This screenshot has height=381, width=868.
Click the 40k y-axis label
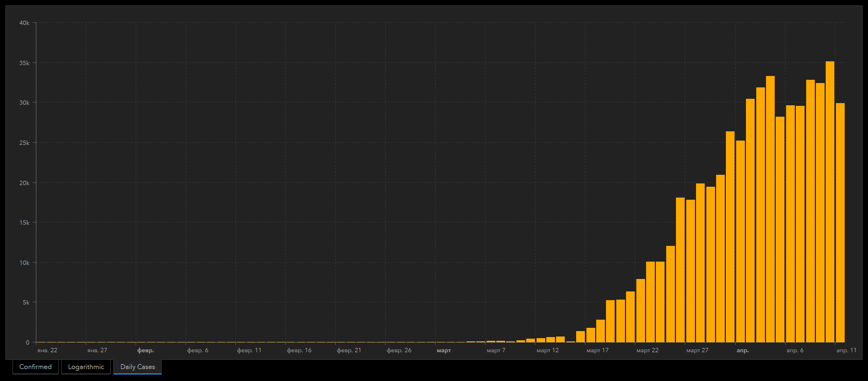coord(24,23)
